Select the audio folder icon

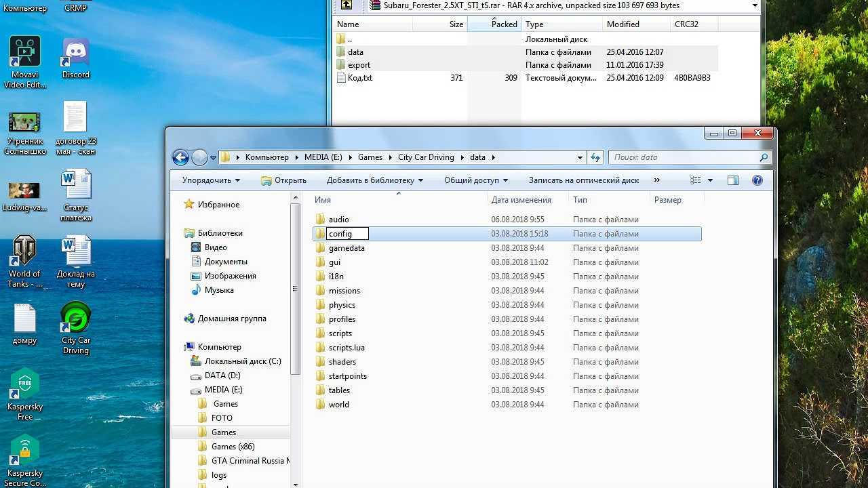(x=321, y=220)
